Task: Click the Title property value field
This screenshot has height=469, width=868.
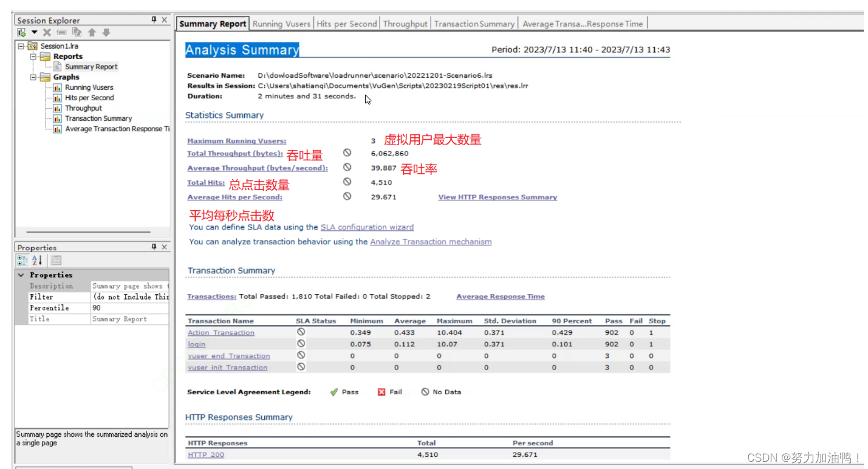Action: (130, 319)
